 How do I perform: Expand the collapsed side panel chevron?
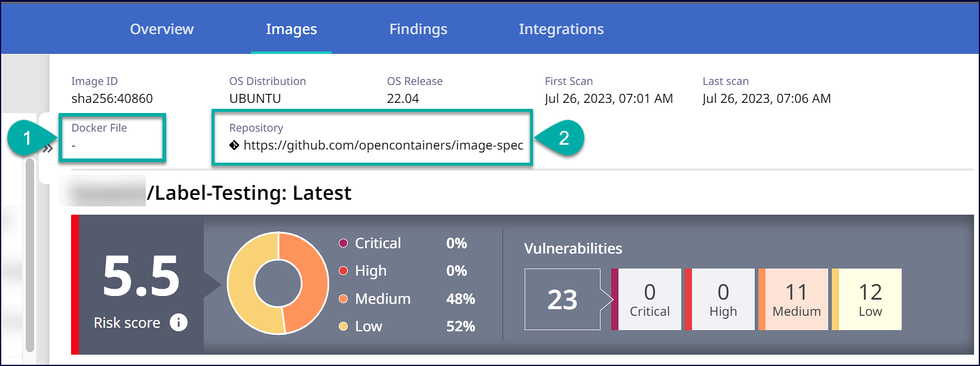tap(48, 148)
